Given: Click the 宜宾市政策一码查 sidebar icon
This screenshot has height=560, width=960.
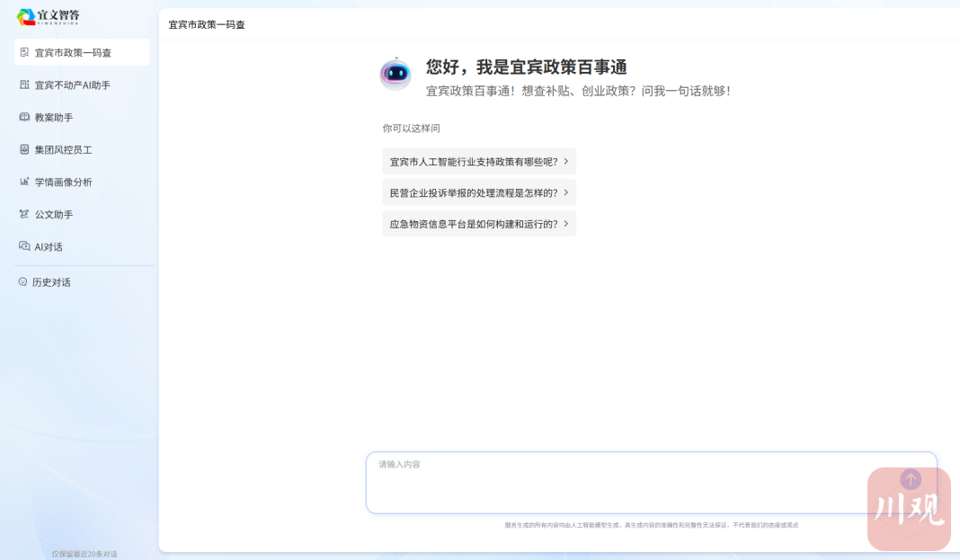Looking at the screenshot, I should pyautogui.click(x=24, y=52).
